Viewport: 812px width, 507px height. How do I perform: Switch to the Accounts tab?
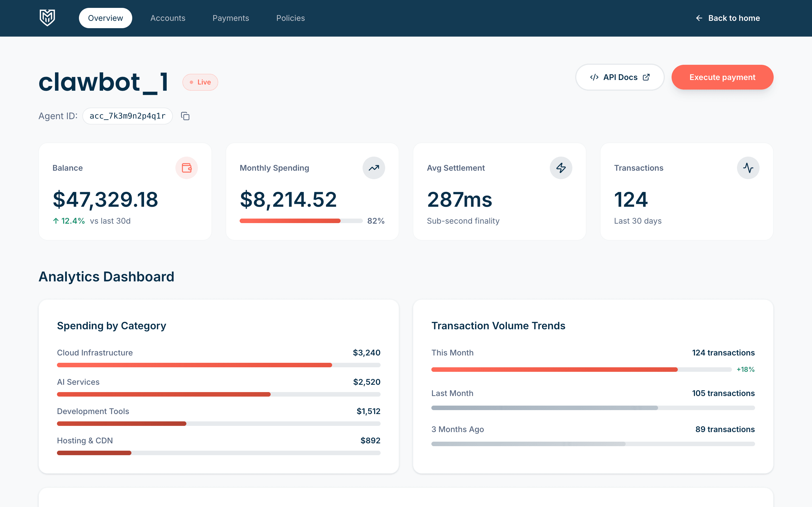click(x=168, y=18)
